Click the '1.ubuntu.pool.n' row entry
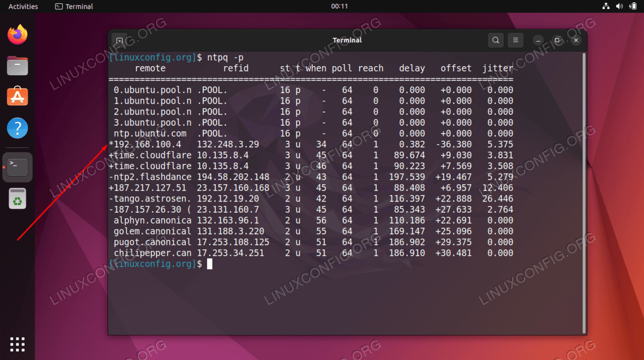The image size is (644, 360). tap(152, 101)
